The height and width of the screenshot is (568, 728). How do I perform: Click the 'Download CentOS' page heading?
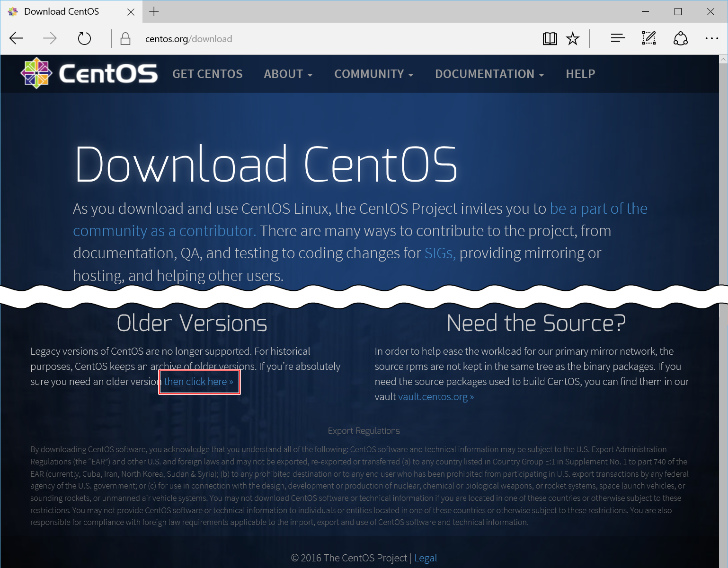point(266,164)
